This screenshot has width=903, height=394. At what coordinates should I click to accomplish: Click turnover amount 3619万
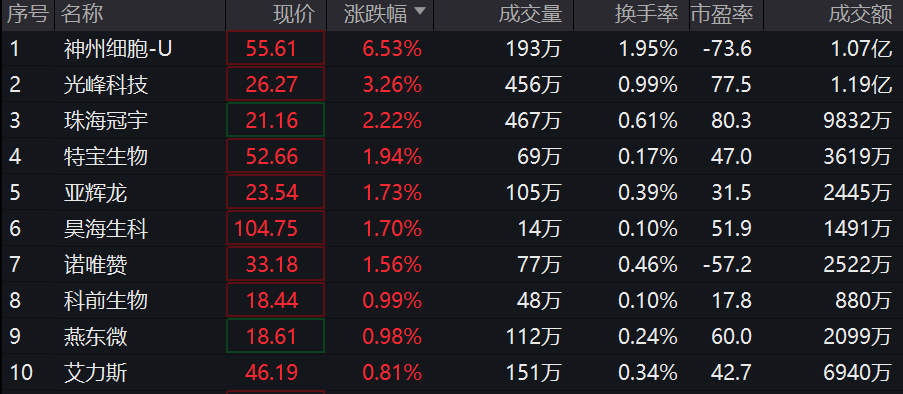[x=858, y=156]
